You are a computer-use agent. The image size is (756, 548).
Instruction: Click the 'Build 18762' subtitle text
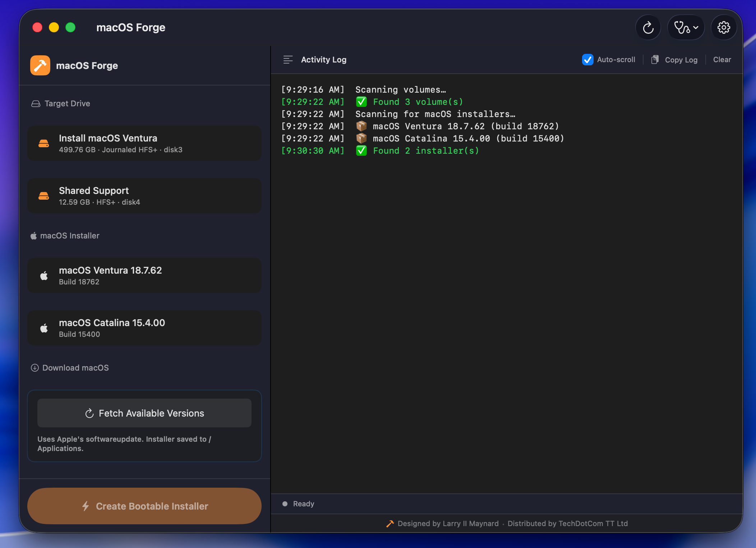79,282
